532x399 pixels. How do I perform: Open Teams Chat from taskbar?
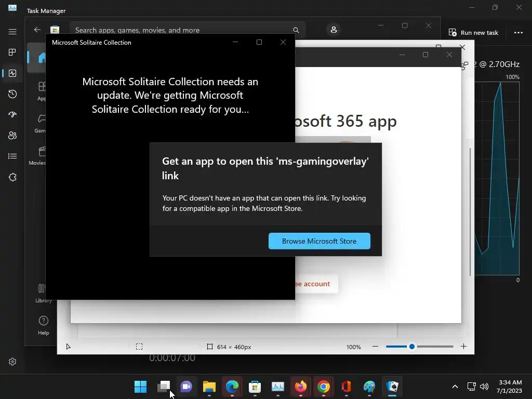(187, 387)
